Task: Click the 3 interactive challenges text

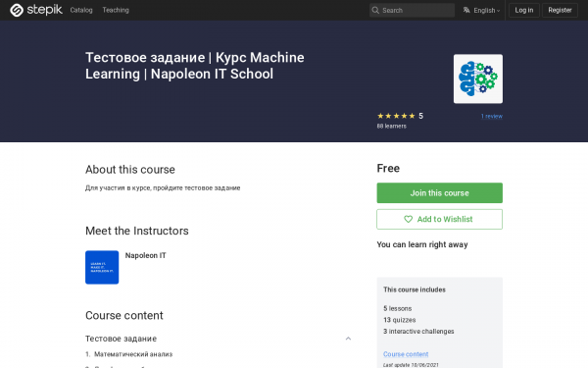Action: tap(418, 332)
